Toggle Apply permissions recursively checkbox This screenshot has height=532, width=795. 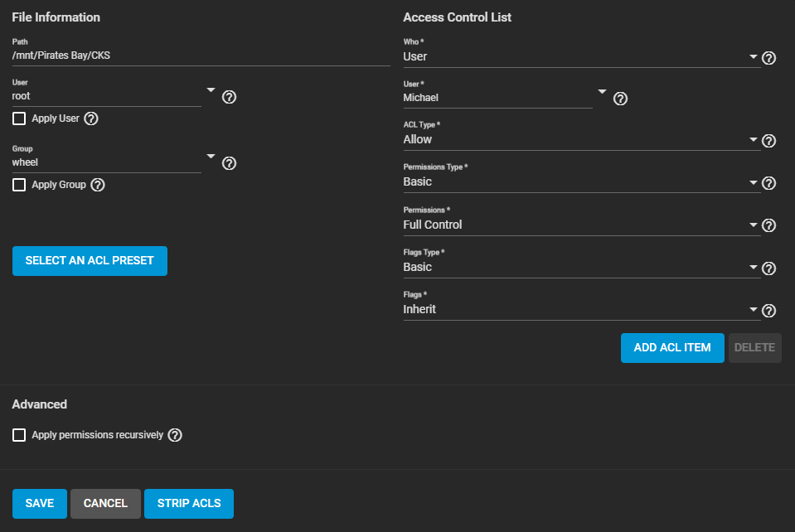click(19, 435)
